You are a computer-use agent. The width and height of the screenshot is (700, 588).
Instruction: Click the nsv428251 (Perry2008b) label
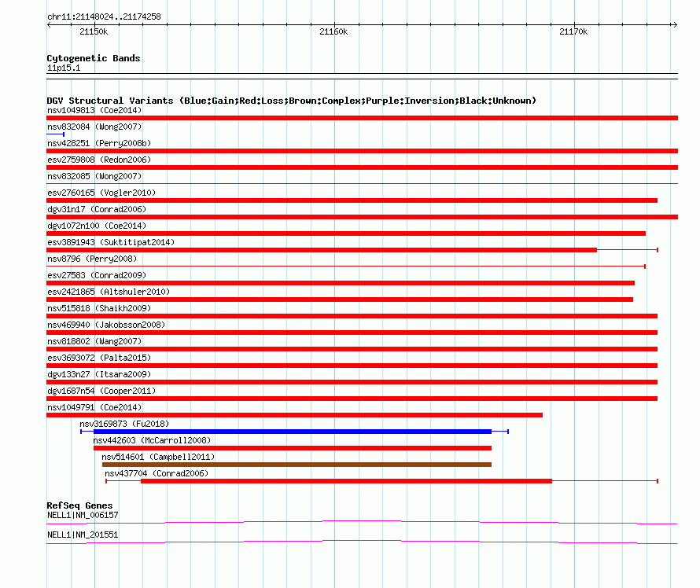click(99, 143)
